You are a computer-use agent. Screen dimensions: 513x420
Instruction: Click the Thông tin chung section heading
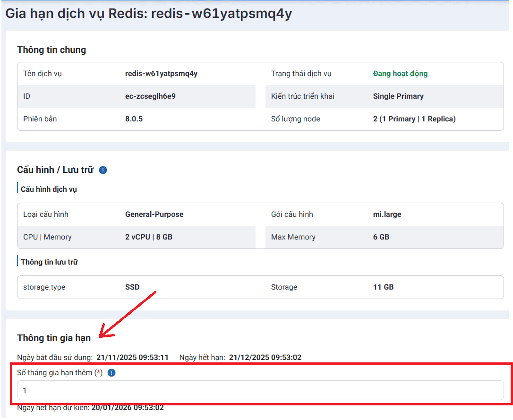click(51, 50)
